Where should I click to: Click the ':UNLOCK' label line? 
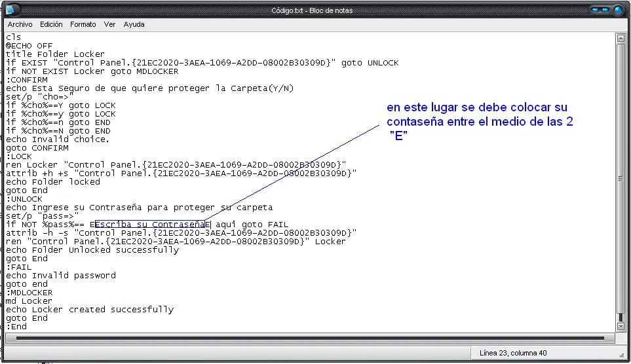click(x=24, y=199)
